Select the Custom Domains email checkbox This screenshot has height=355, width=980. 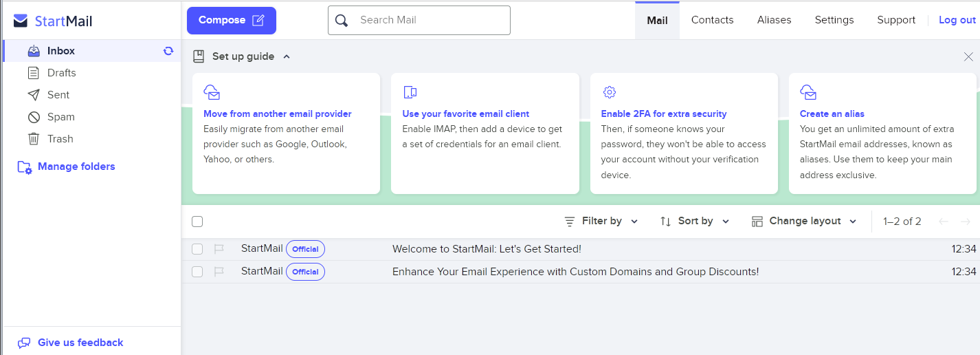click(x=197, y=272)
